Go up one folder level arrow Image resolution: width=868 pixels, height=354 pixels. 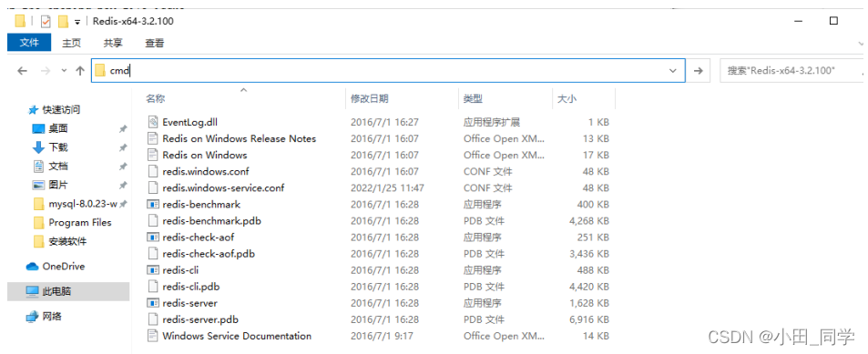80,71
